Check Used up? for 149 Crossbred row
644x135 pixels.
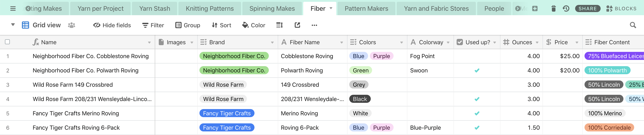pyautogui.click(x=477, y=85)
